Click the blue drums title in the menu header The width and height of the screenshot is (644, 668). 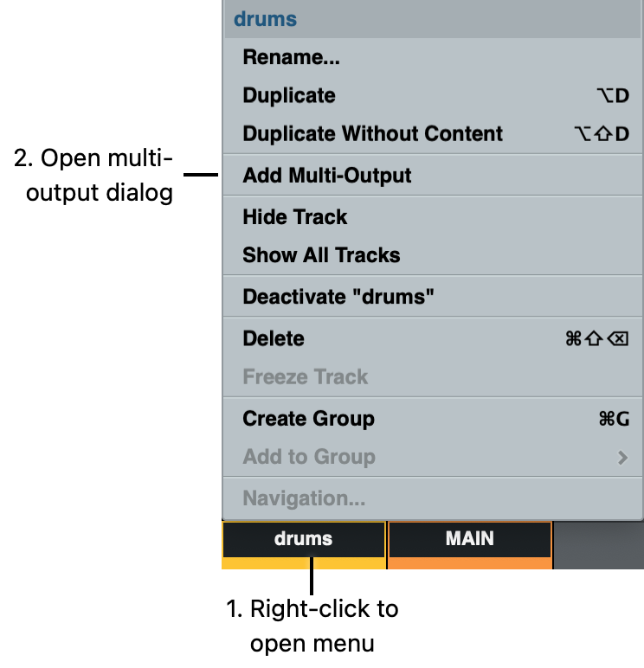coord(266,19)
